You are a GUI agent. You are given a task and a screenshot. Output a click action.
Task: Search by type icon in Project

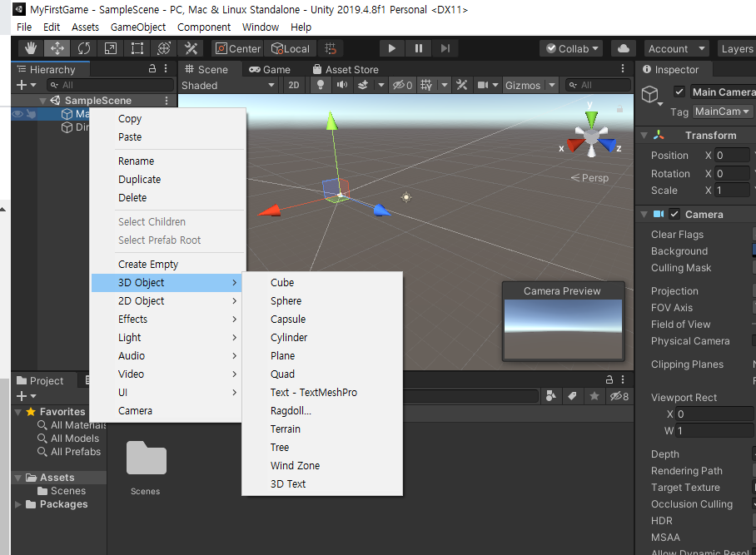point(550,396)
